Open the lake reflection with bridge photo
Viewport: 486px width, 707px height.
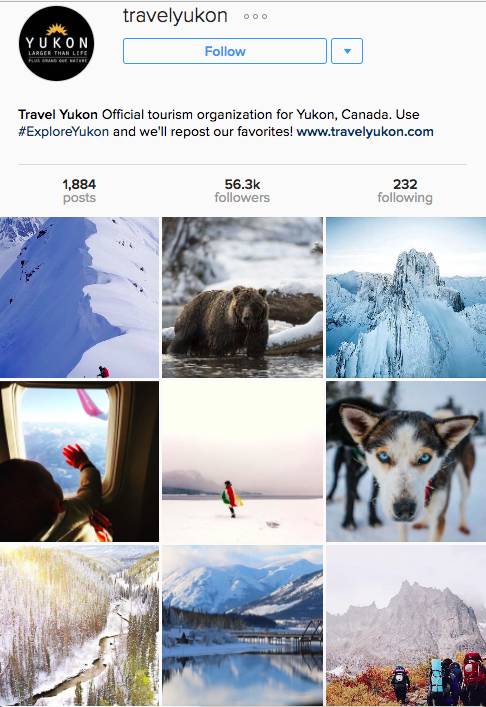coord(243,625)
